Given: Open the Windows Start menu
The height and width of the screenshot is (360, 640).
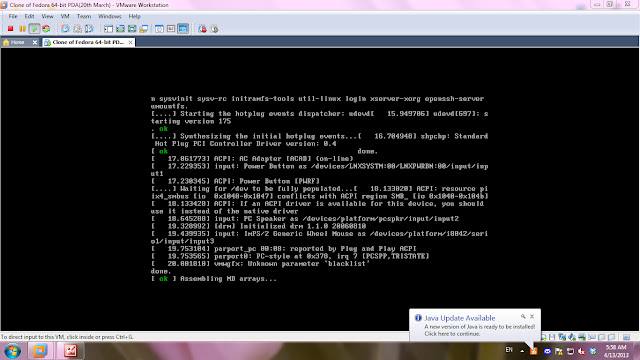Looking at the screenshot, I should [13, 351].
